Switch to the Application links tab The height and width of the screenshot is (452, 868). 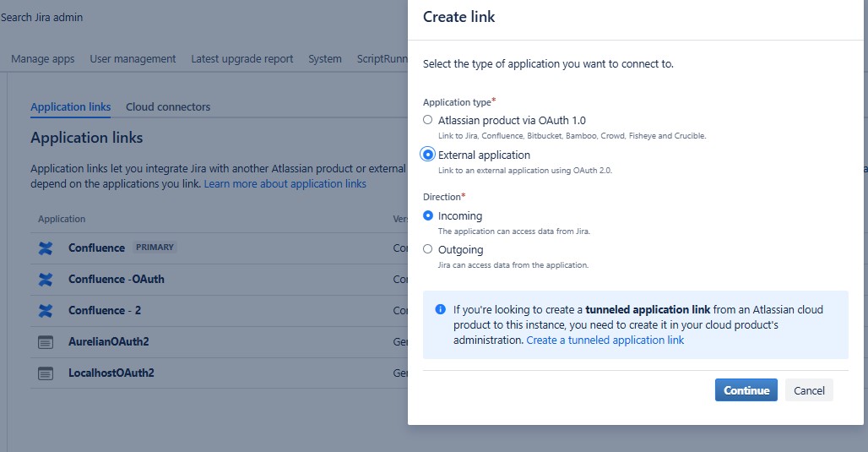70,107
